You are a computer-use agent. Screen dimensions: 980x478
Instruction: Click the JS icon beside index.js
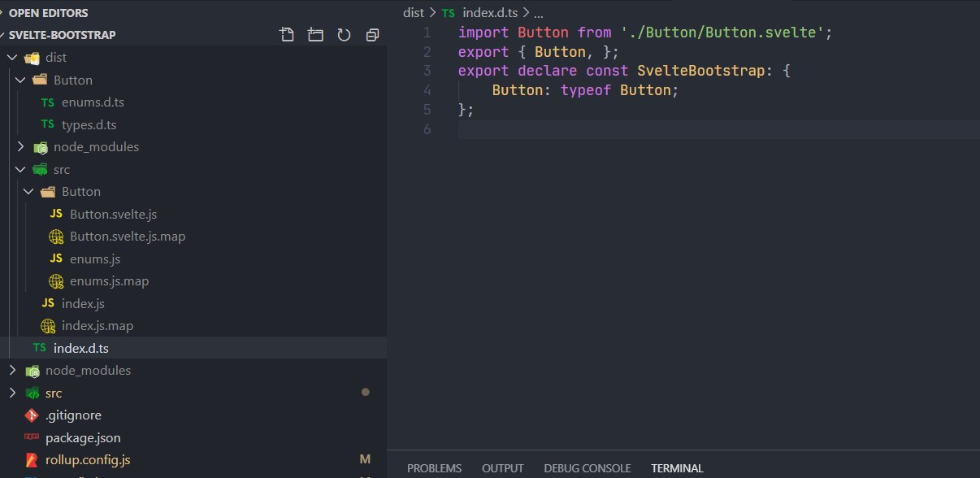pyautogui.click(x=48, y=304)
